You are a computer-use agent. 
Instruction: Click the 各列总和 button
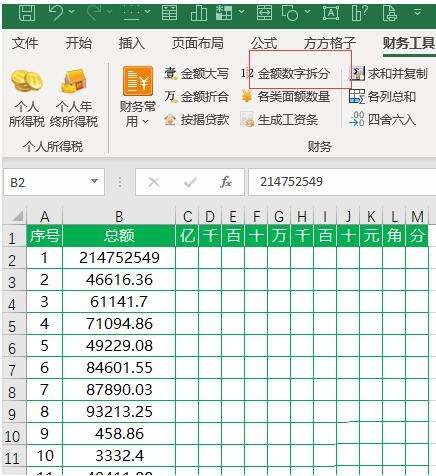[382, 97]
